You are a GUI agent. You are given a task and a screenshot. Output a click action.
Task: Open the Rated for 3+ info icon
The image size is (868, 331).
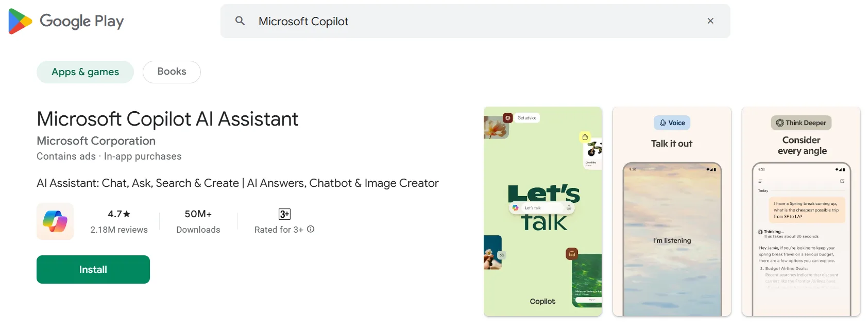coord(311,230)
